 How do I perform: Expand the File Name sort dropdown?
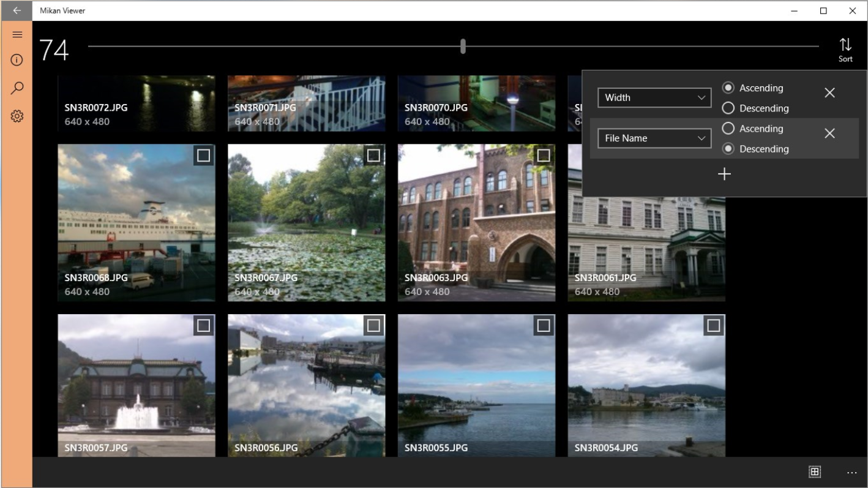click(654, 138)
